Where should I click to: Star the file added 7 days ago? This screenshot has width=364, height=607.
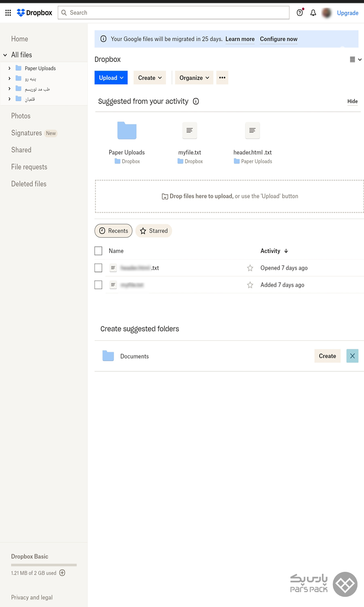250,285
